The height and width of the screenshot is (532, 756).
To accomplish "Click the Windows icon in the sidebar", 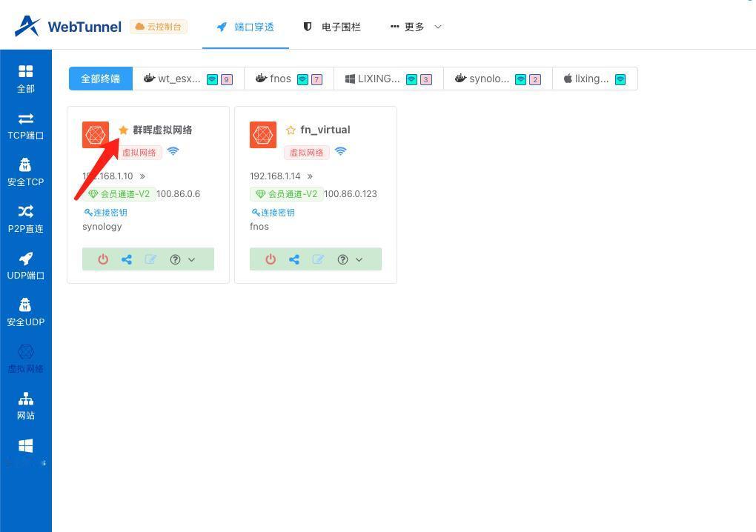I will click(25, 446).
